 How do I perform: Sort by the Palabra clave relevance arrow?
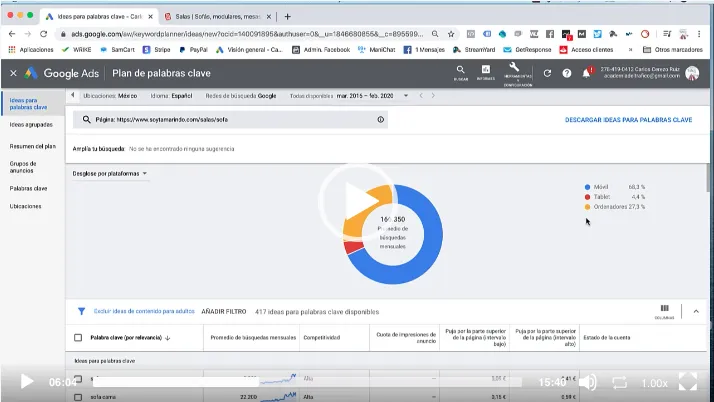pos(168,338)
